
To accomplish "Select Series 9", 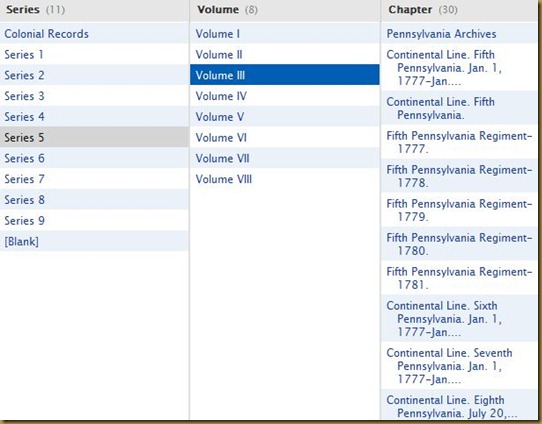I will (x=94, y=220).
